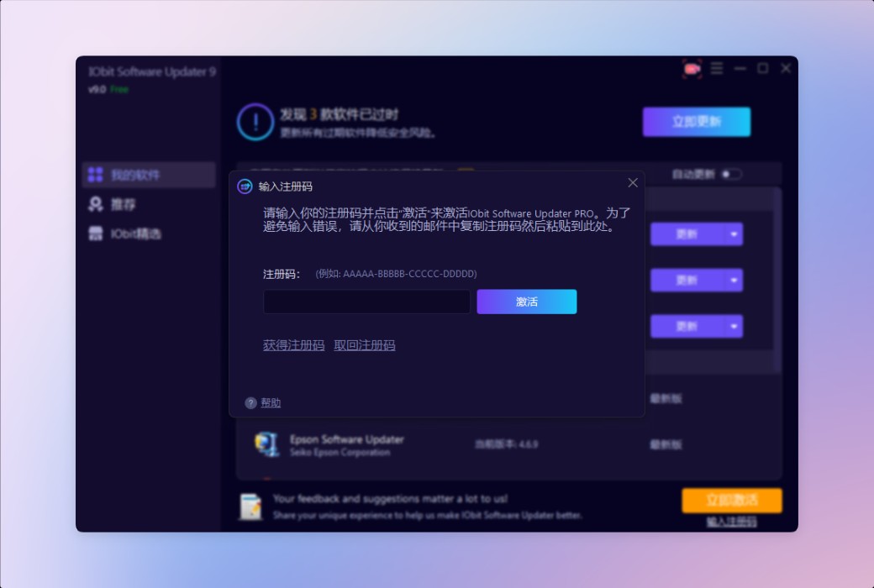Click the IObit精选 store icon

95,234
